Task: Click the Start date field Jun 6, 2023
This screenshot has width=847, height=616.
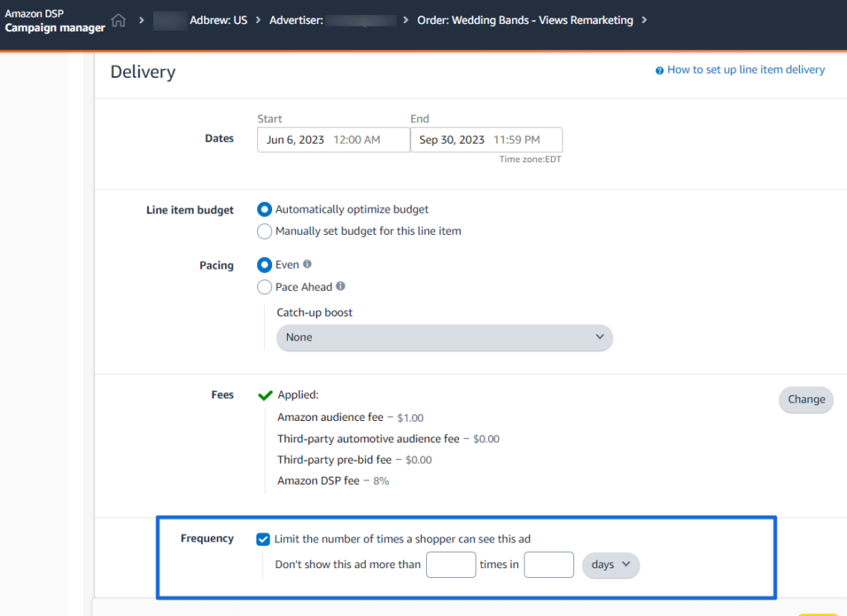Action: (333, 140)
